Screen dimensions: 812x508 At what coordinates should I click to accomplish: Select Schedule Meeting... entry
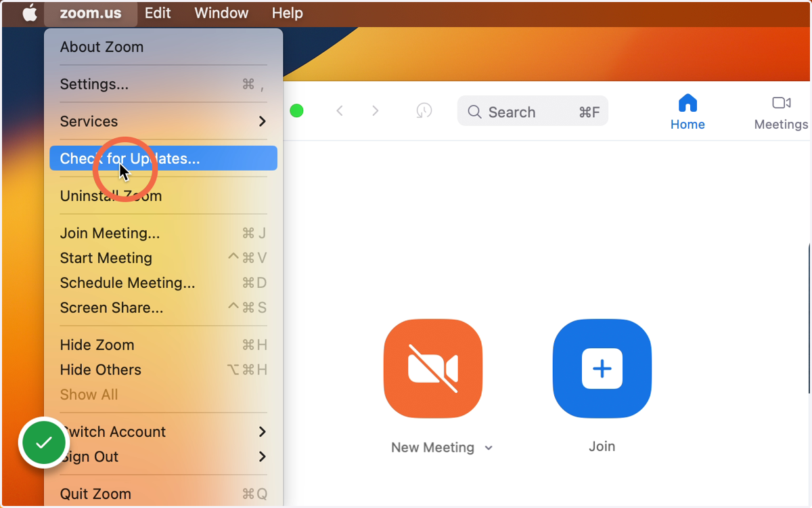pos(163,283)
